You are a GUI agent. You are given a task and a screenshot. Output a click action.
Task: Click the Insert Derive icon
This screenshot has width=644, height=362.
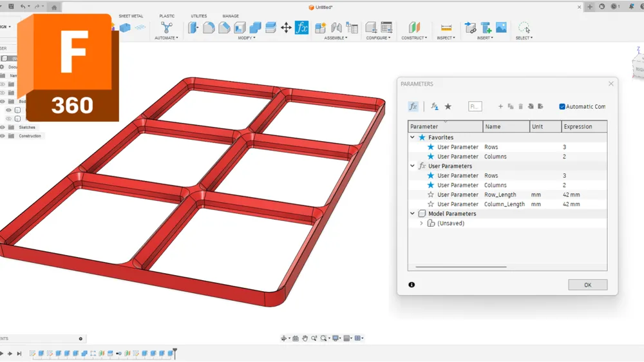click(x=470, y=28)
